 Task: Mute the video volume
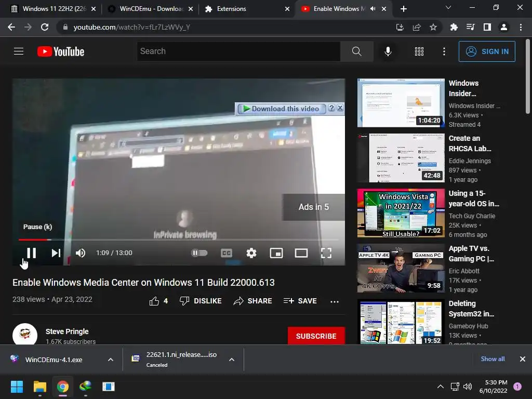(81, 253)
